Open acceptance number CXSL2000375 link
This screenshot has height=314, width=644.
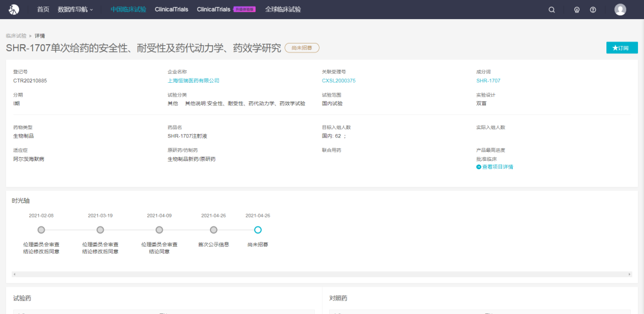[x=339, y=80]
